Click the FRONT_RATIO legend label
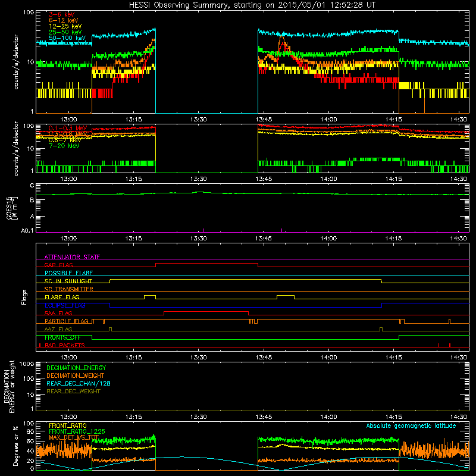The height and width of the screenshot is (476, 476). pos(68,425)
